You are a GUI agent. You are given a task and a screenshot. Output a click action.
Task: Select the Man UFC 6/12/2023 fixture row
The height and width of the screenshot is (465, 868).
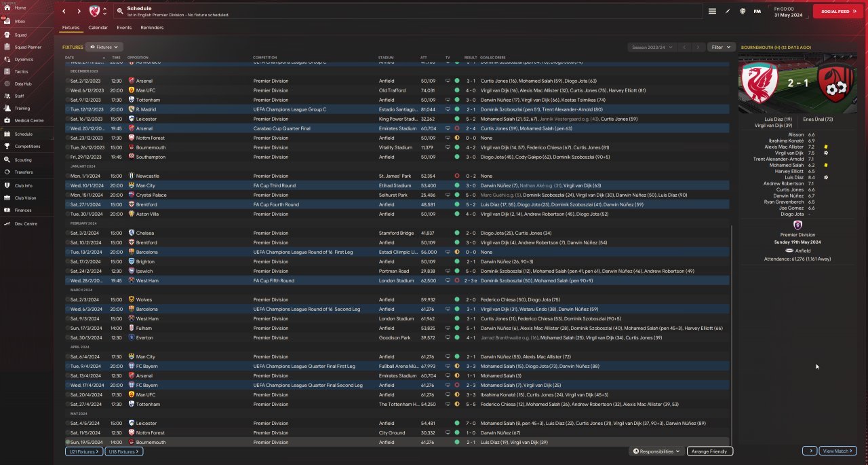coord(398,90)
